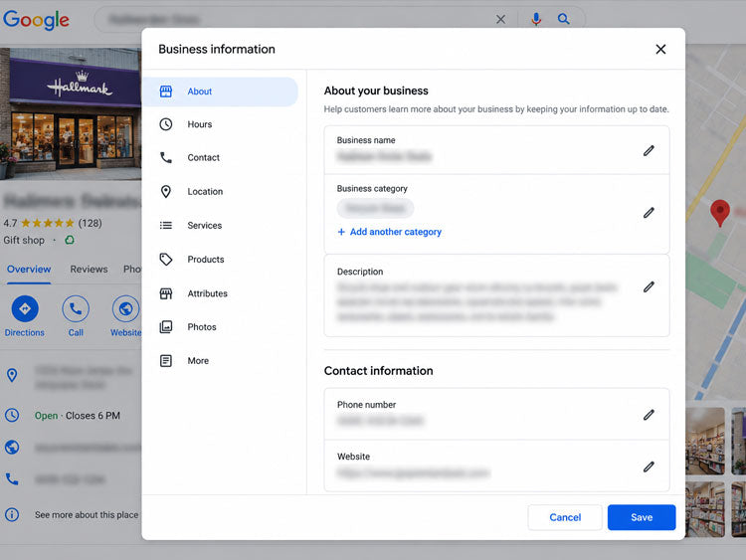Screen dimensions: 746x560
Task: Open the bottom store interior photo thumbnail
Action: 705,509
